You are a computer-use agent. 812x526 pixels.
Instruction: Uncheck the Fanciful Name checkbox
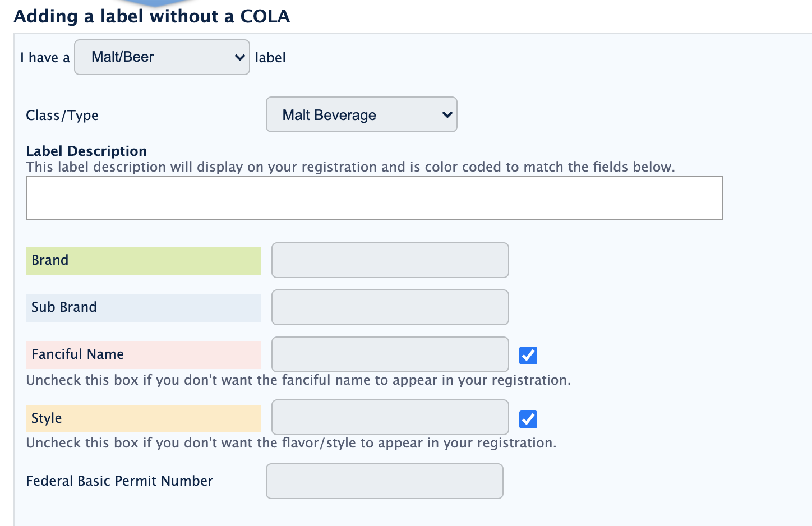pos(528,355)
